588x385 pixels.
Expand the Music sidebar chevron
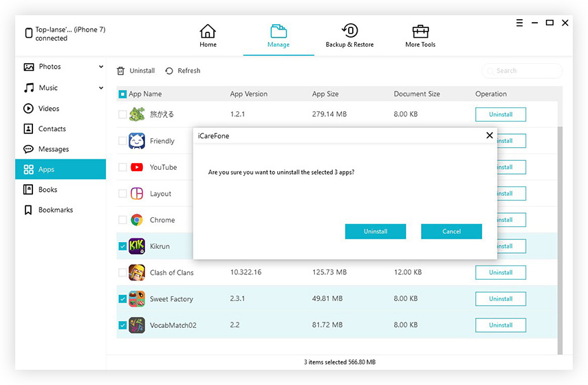(101, 88)
